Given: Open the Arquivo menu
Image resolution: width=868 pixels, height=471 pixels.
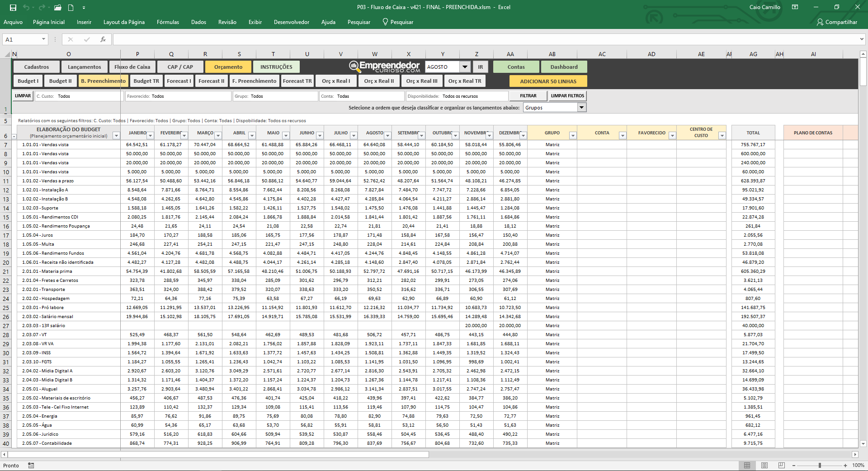Looking at the screenshot, I should pyautogui.click(x=13, y=22).
